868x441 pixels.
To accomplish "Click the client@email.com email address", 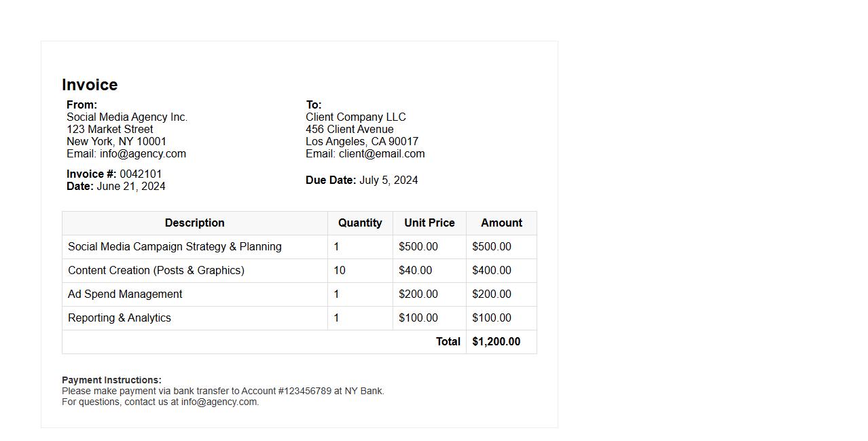I will [382, 154].
